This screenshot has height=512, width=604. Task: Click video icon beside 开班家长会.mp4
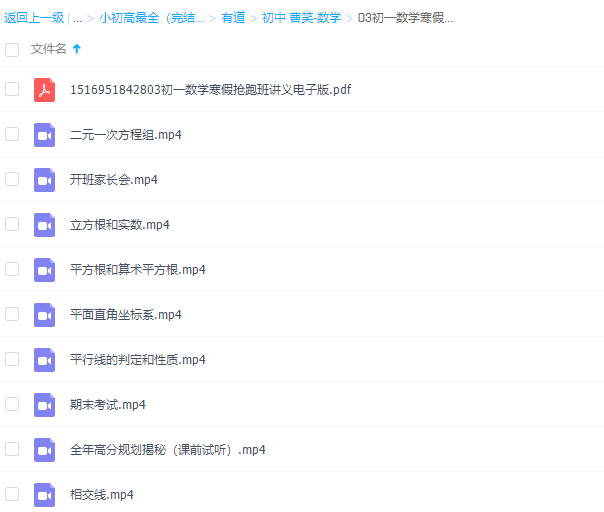pyautogui.click(x=44, y=179)
